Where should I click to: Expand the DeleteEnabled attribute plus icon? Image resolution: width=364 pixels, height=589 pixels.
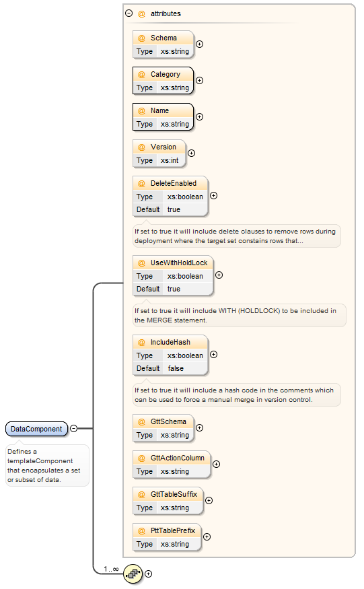tap(213, 196)
